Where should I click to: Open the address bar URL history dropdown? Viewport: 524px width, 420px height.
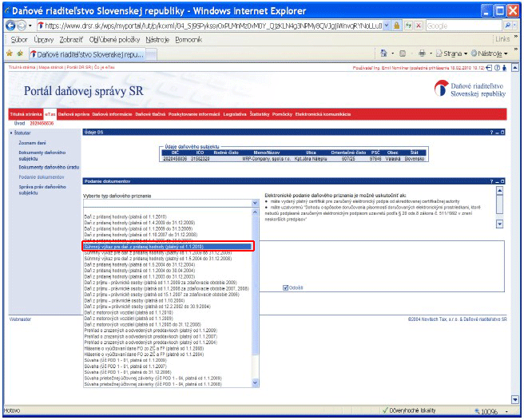tap(387, 26)
